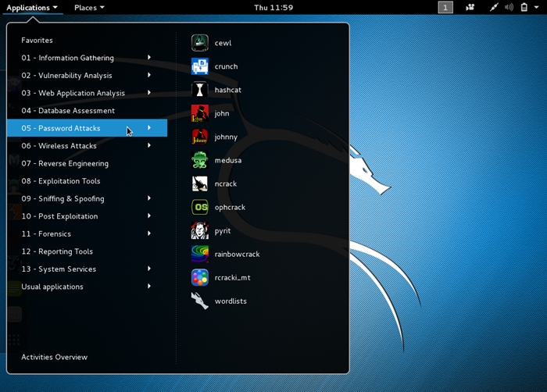
Task: Launch ophcrack via its OS icon
Action: [x=200, y=207]
